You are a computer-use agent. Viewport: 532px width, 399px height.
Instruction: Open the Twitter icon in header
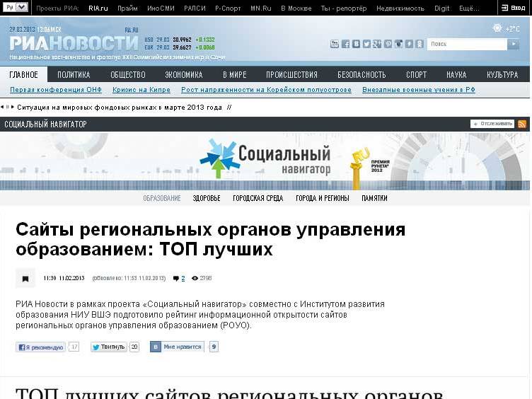pos(366,44)
